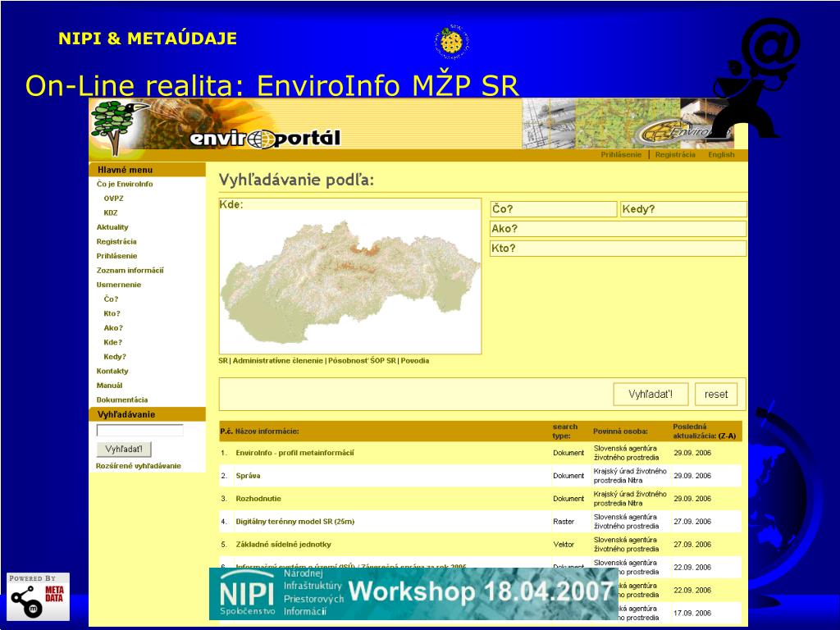The image size is (840, 630).
Task: Open EnviroInfo - profil metainformácií result
Action: (294, 453)
